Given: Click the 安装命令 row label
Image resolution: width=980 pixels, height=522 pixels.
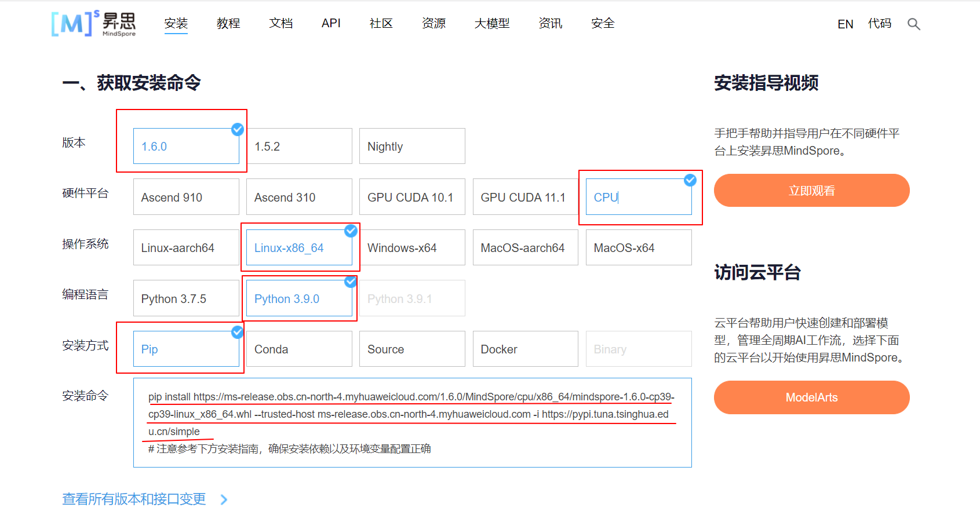Looking at the screenshot, I should [x=85, y=396].
